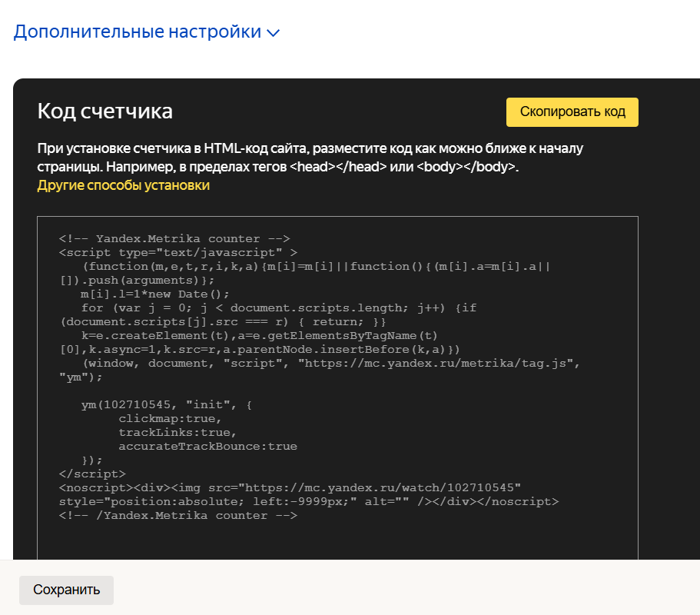This screenshot has width=700, height=615.
Task: Click the installation instruction paragraph text
Action: [x=310, y=158]
